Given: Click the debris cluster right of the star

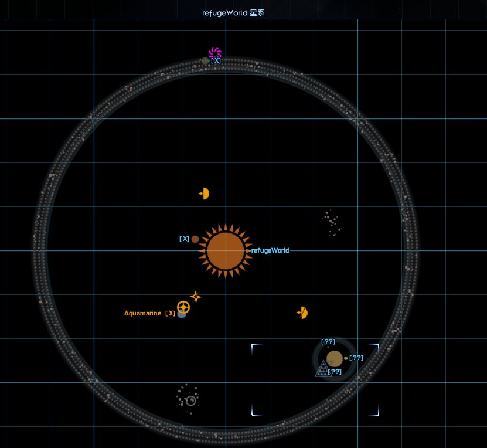Looking at the screenshot, I should pyautogui.click(x=332, y=223).
